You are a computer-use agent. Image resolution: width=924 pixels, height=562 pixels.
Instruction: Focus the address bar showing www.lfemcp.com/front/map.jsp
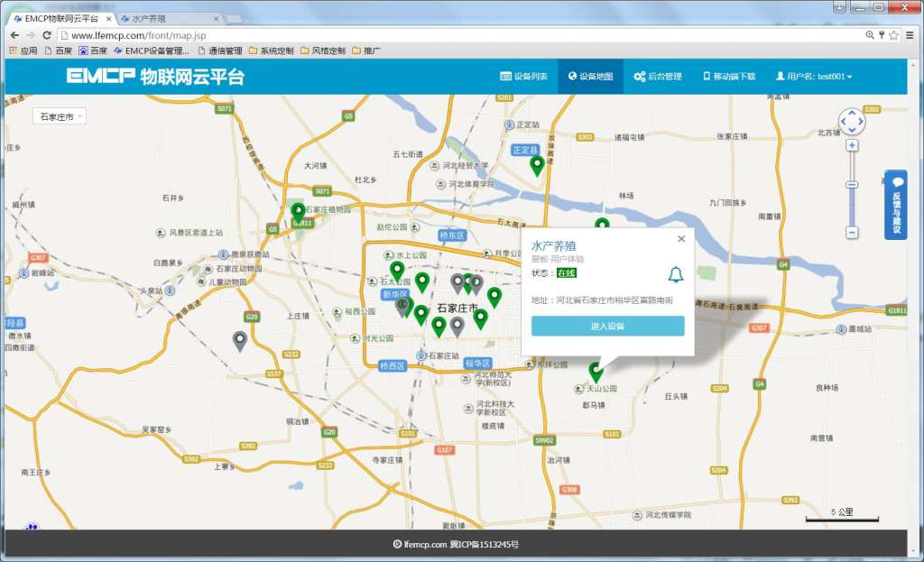(x=459, y=35)
